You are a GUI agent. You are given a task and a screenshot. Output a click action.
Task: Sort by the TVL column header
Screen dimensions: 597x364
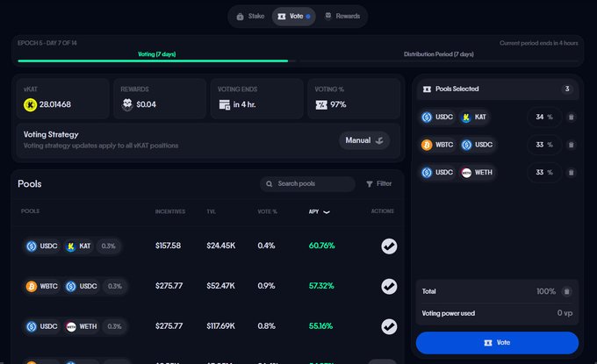click(212, 211)
